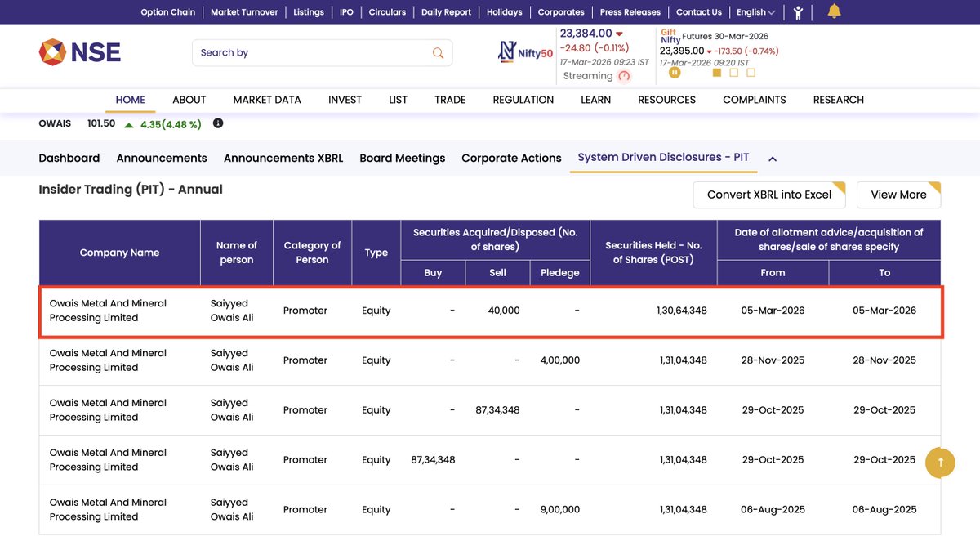Screen dimensions: 980x550
Task: Open the RESEARCH menu
Action: 839,100
